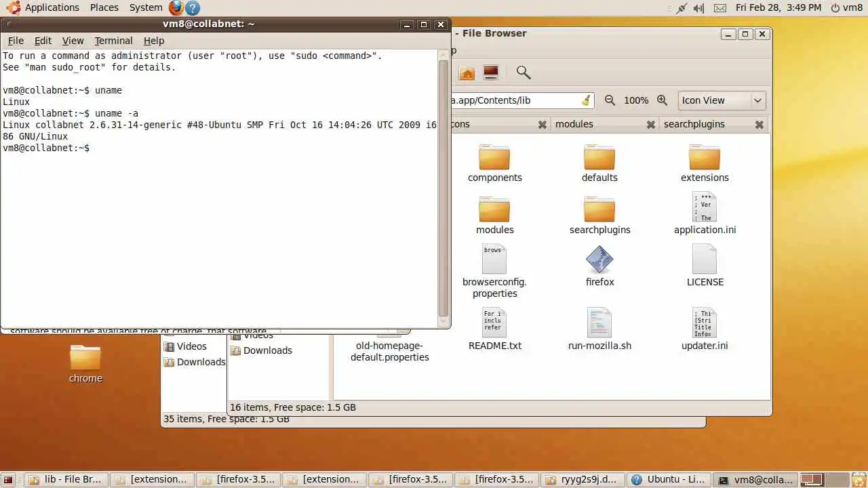Screen dimensions: 868x488
Task: Select the LICENSE file icon
Action: (705, 259)
